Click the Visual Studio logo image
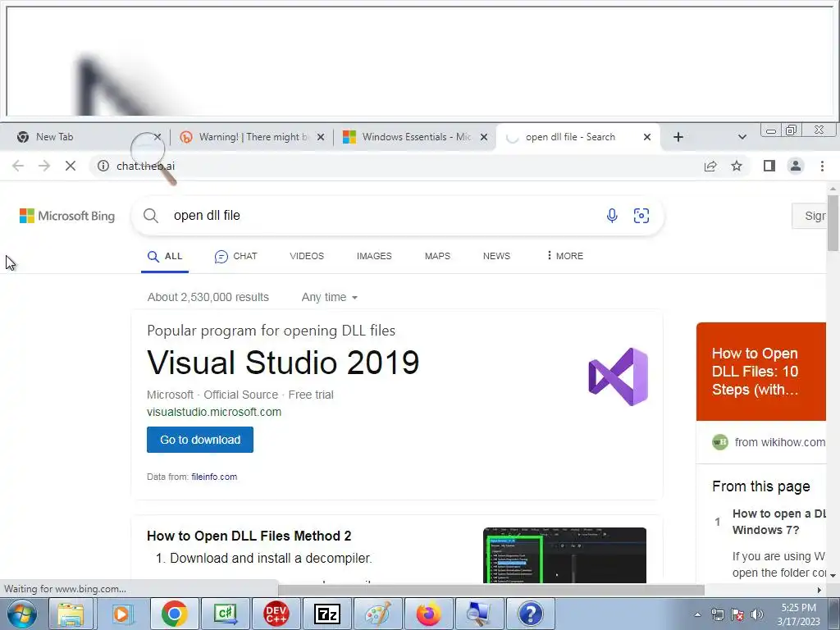 pos(619,377)
